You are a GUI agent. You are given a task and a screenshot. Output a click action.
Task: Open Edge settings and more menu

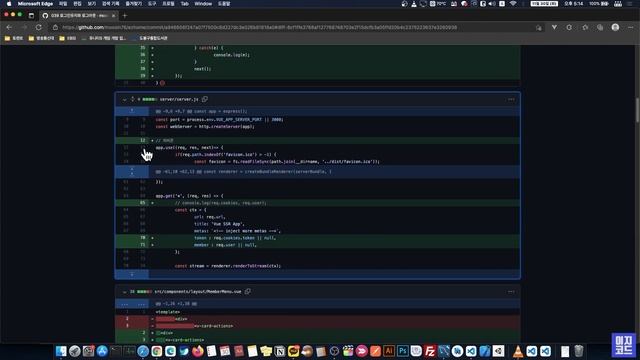click(631, 27)
